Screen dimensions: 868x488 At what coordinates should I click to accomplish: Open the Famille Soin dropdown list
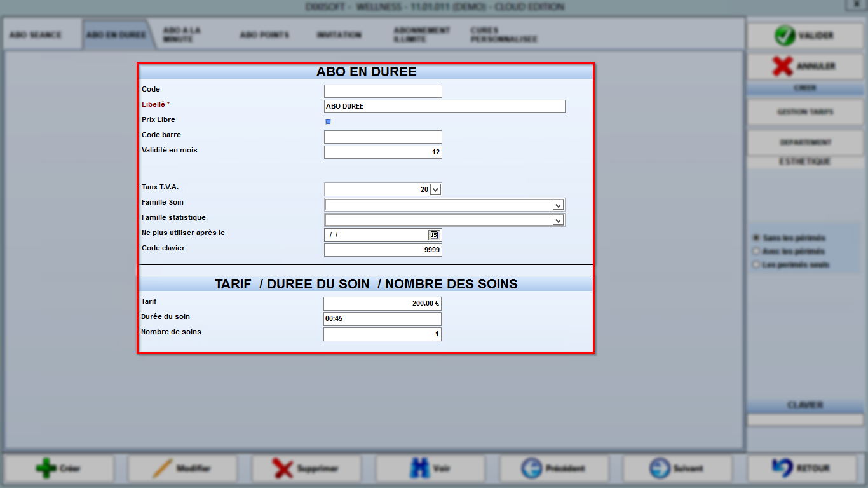click(x=558, y=205)
